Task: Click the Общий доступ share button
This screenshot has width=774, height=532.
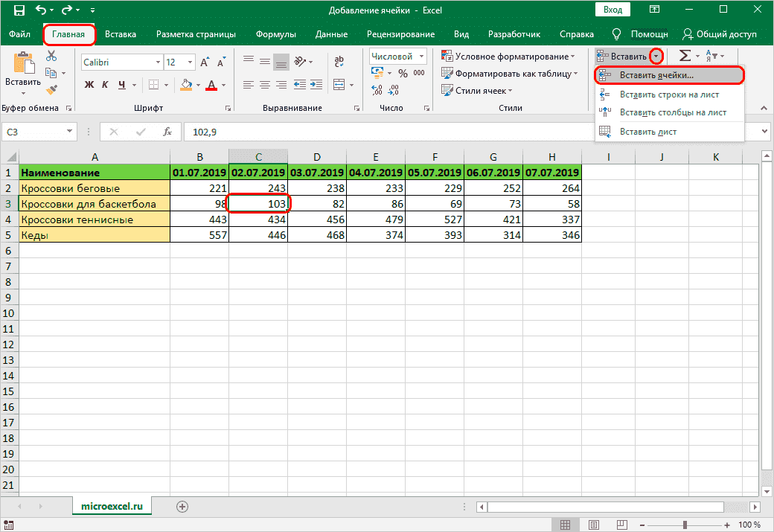Action: tap(720, 34)
